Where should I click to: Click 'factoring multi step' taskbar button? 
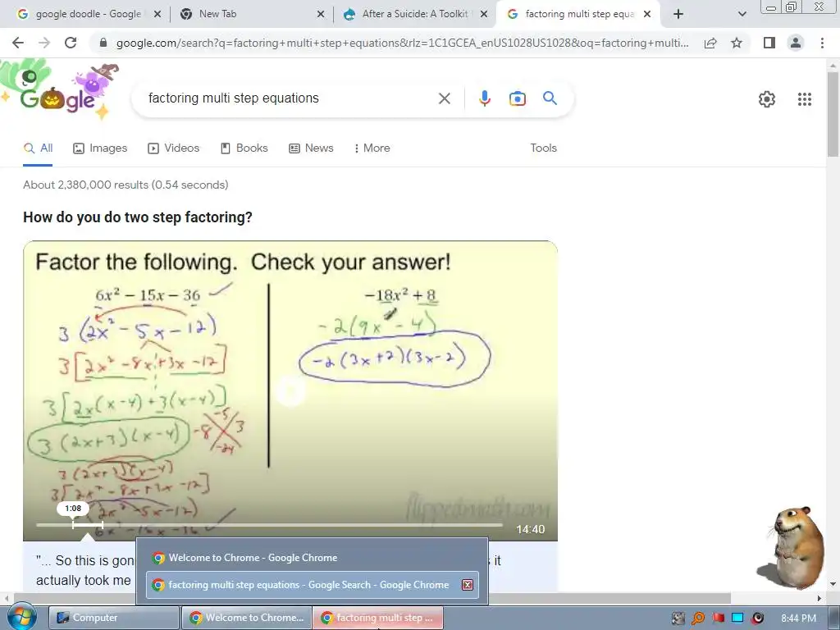[x=378, y=618]
